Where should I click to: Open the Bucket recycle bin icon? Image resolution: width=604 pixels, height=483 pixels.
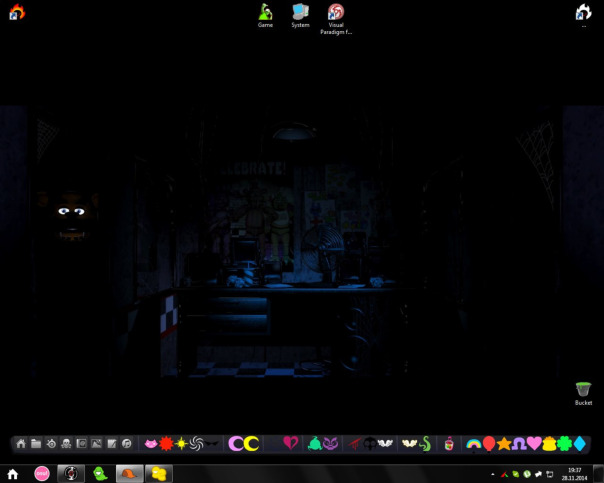[583, 390]
